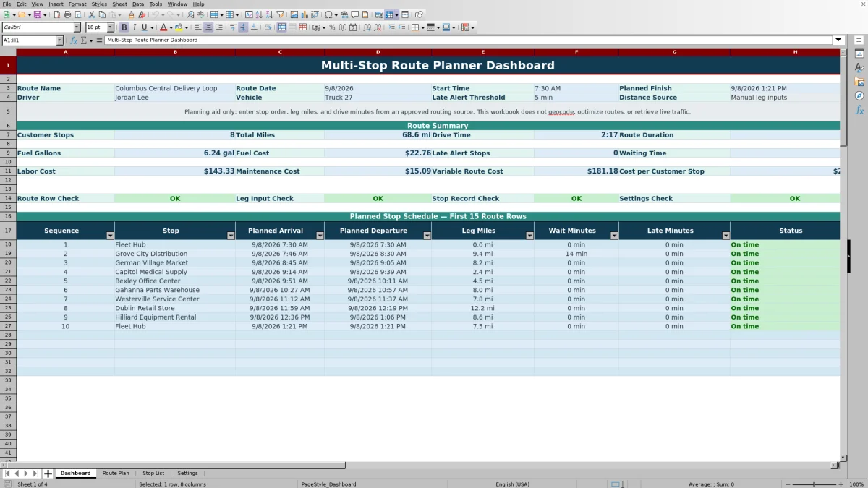Merge and center cells icon
This screenshot has height=488, width=868.
pyautogui.click(x=282, y=27)
